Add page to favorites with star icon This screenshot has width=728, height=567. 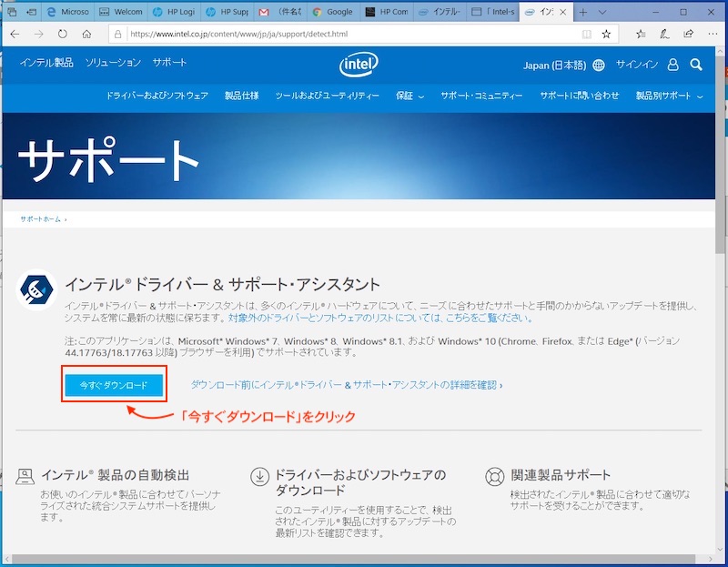(606, 34)
